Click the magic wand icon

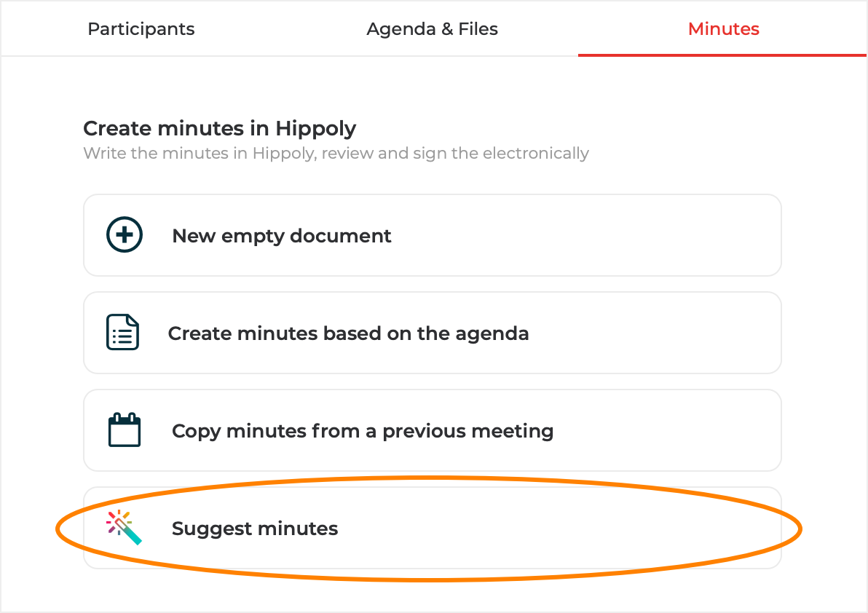tap(124, 528)
